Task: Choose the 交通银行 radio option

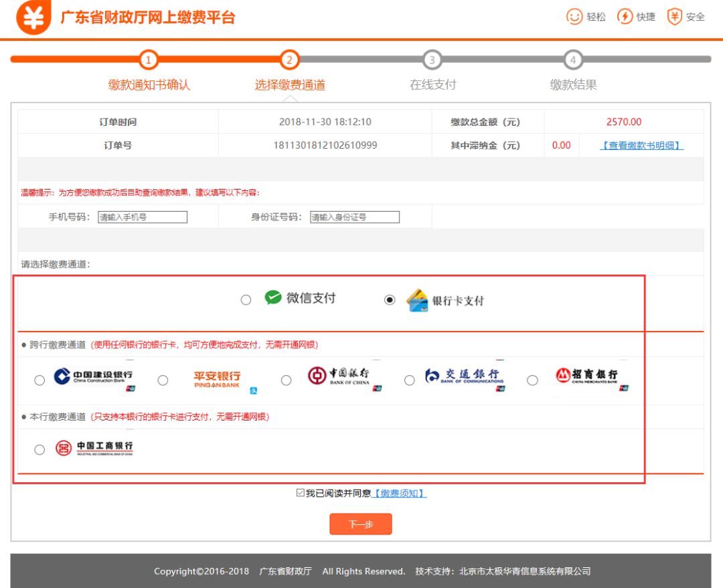Action: click(410, 380)
